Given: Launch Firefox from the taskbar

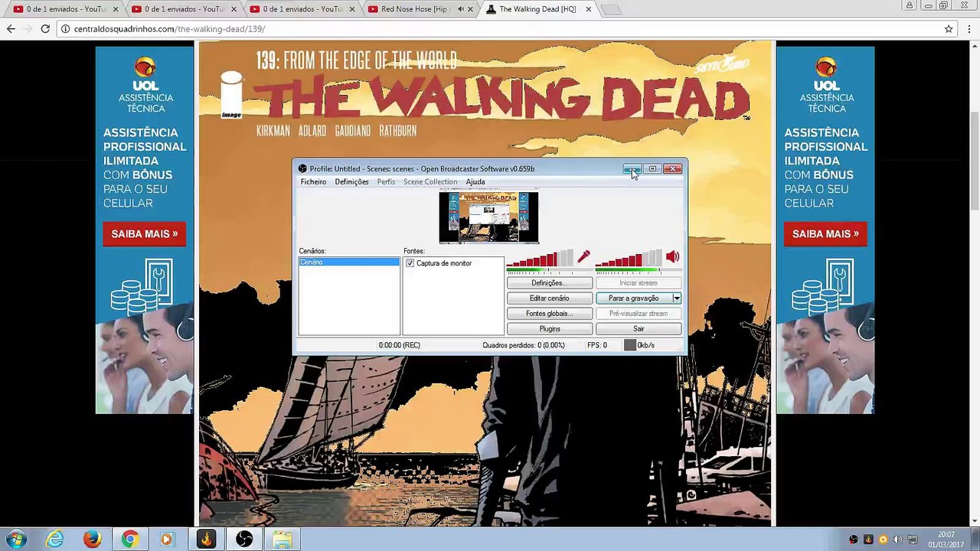Looking at the screenshot, I should pos(93,540).
